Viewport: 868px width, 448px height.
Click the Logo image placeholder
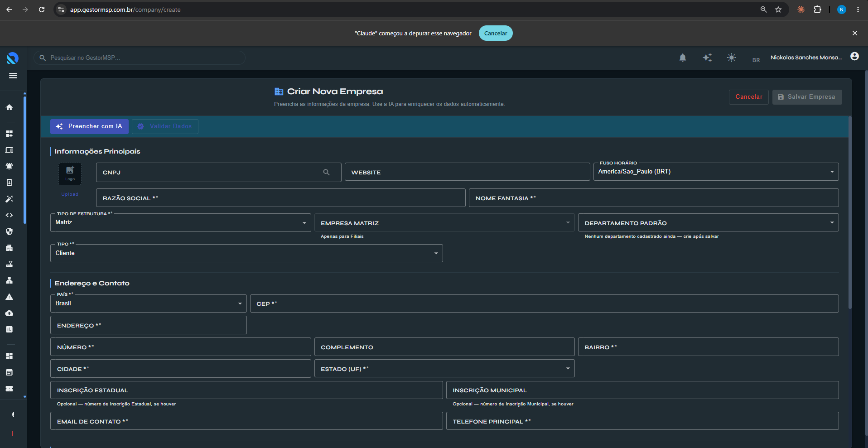point(70,174)
